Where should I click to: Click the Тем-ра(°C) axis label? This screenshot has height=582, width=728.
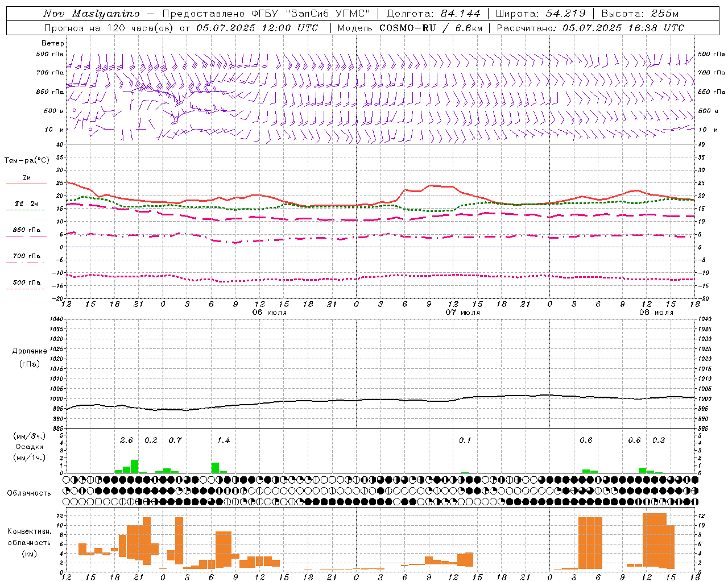(27, 161)
